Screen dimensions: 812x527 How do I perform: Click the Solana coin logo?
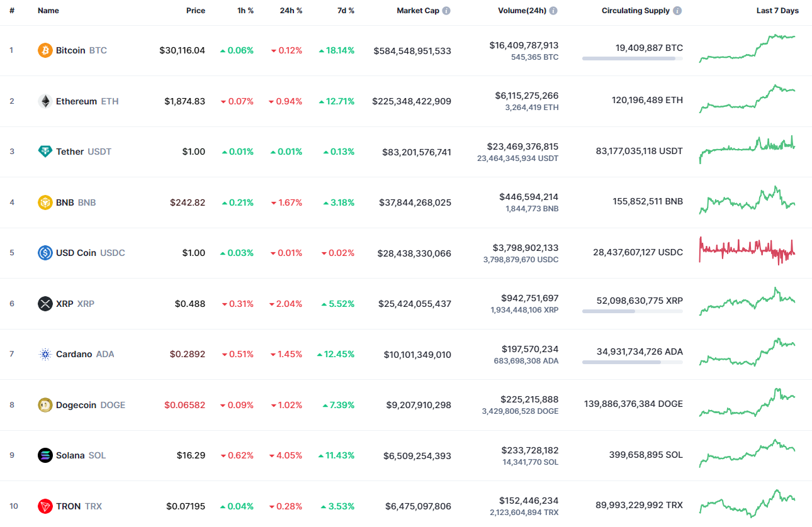coord(45,455)
